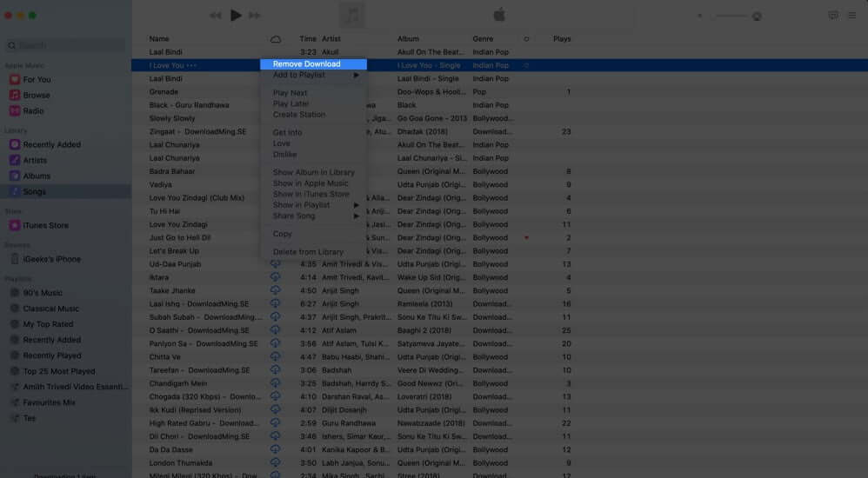868x478 pixels.
Task: Download Taake Jhanke via cloud icon
Action: click(x=275, y=290)
